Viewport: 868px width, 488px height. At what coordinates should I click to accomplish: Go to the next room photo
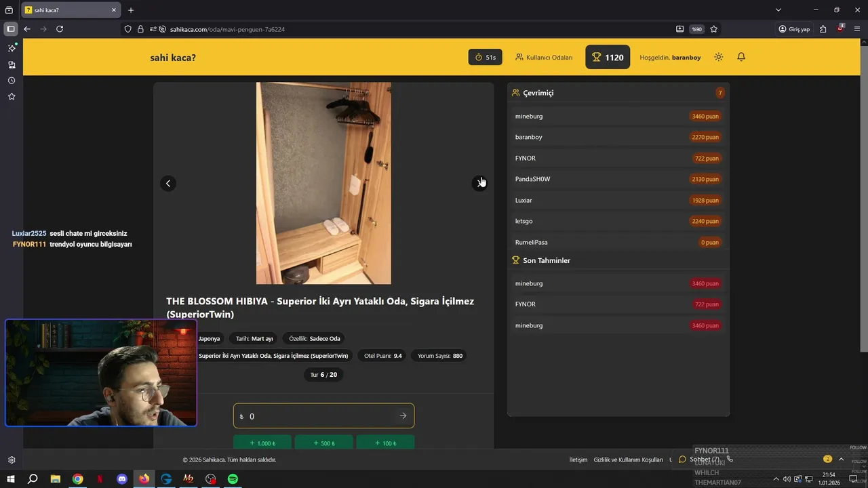click(x=479, y=184)
